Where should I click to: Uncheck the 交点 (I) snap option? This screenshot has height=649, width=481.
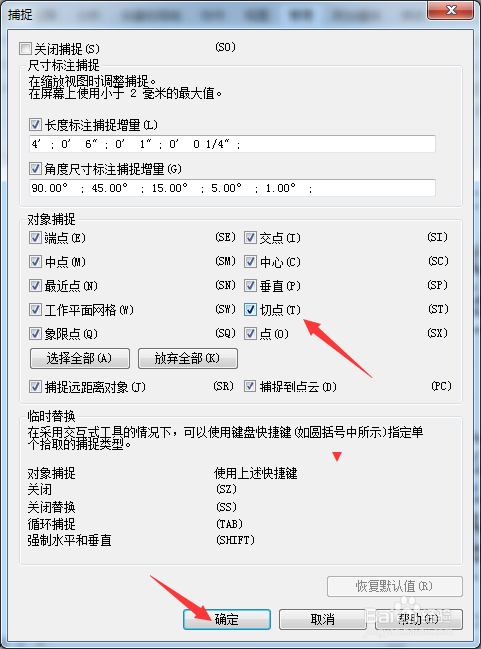coord(250,238)
